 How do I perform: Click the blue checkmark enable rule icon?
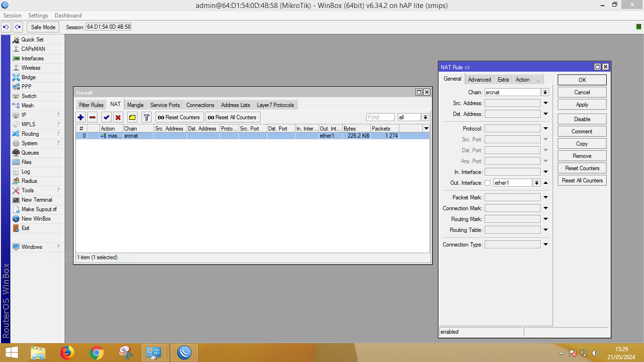point(107,117)
